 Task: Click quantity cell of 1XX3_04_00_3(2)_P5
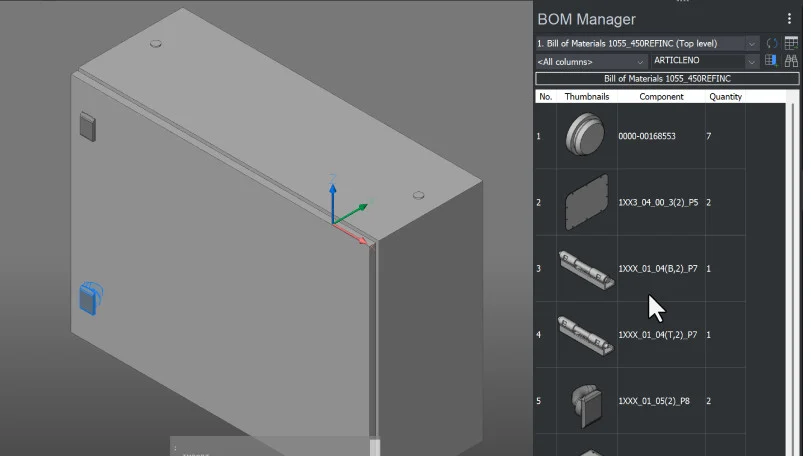(725, 202)
